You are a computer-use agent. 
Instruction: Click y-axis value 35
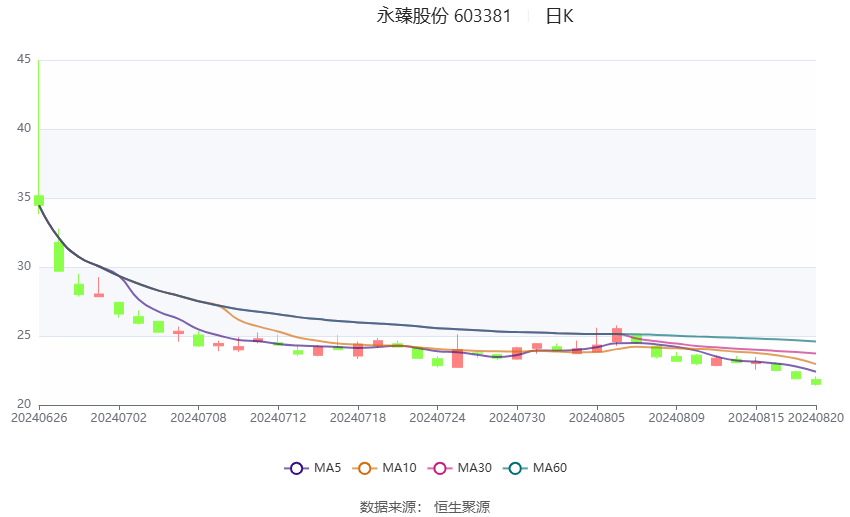pyautogui.click(x=24, y=197)
